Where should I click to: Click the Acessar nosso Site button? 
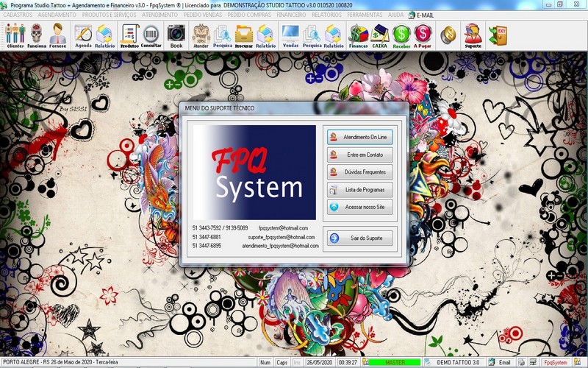click(360, 207)
